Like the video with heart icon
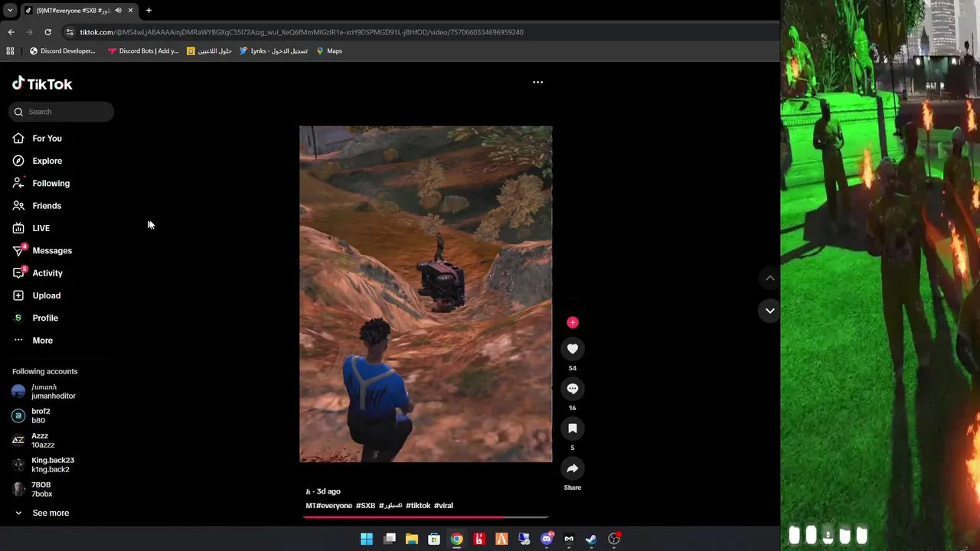Screen dimensions: 980x551 573,349
